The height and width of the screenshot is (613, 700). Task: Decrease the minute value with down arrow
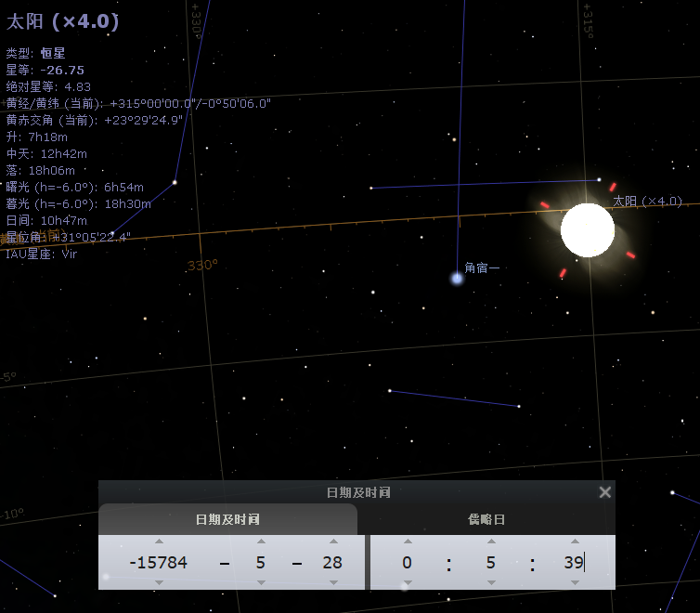(491, 582)
